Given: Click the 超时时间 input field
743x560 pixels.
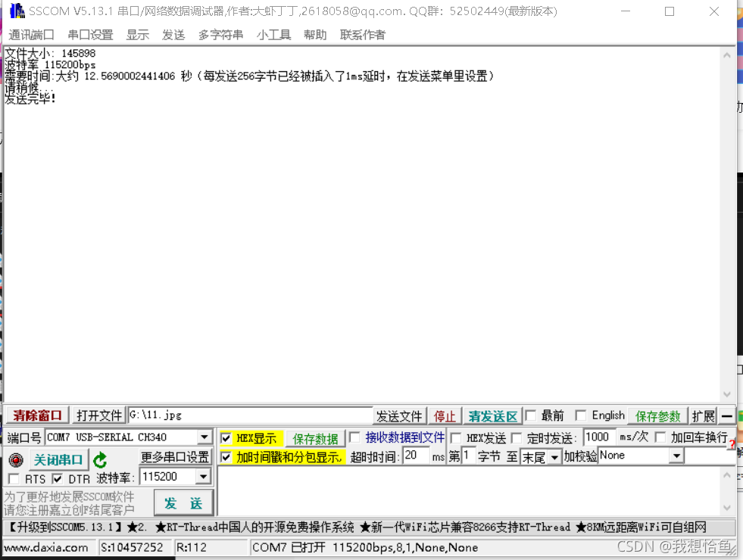Looking at the screenshot, I should pos(415,456).
